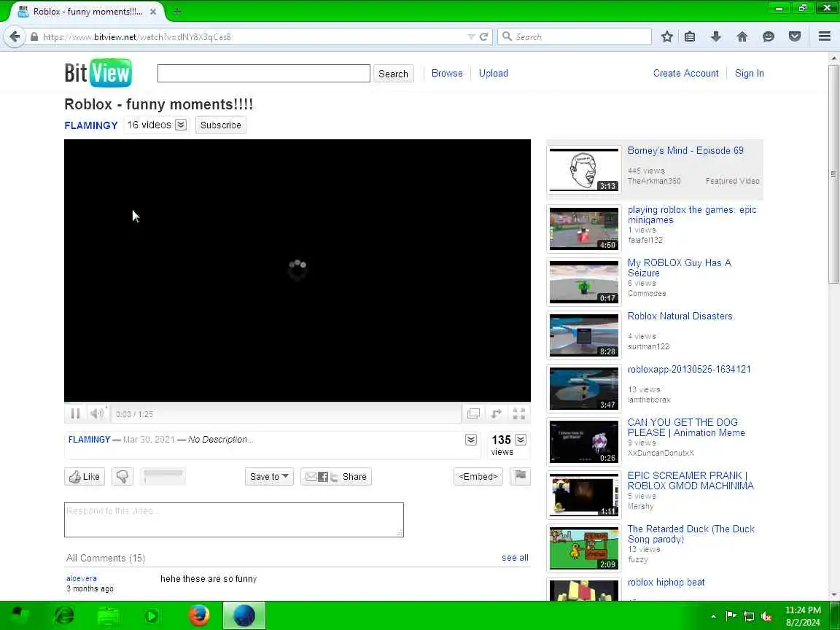Image resolution: width=840 pixels, height=630 pixels.
Task: Focus the browser Search field
Action: click(x=575, y=36)
